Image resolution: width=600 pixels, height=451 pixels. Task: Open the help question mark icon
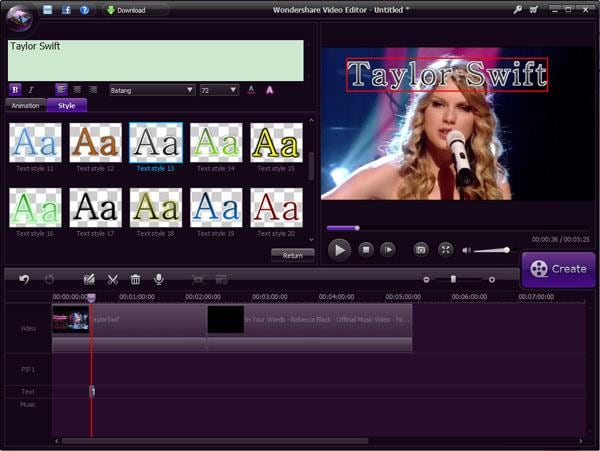[x=85, y=10]
